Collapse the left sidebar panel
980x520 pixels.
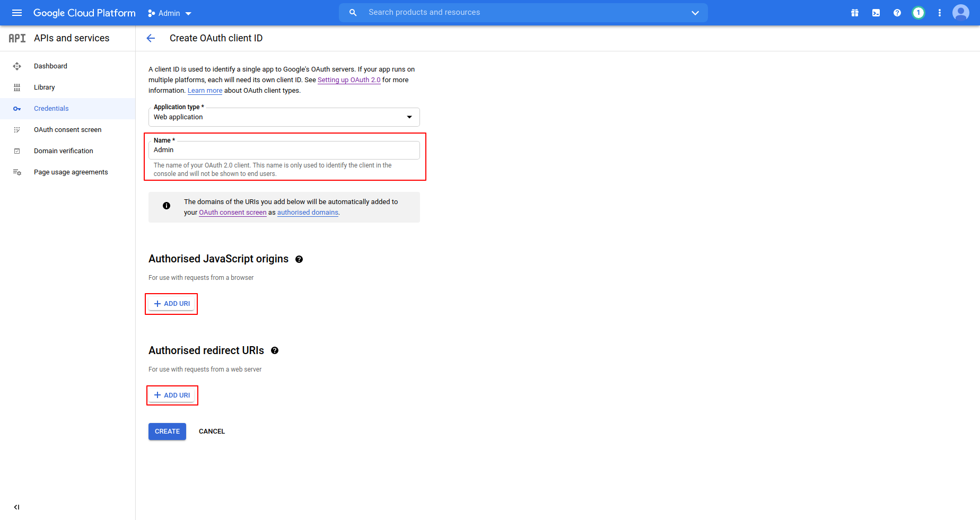point(17,507)
